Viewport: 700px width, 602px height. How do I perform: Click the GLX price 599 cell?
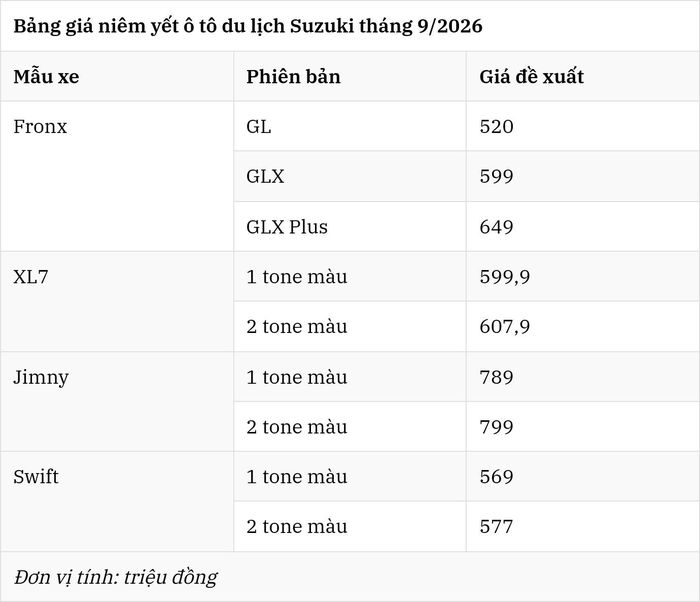(x=583, y=176)
